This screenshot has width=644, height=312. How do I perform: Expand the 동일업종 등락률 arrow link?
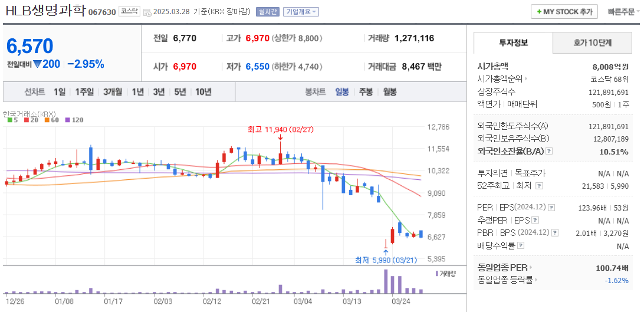pos(536,280)
